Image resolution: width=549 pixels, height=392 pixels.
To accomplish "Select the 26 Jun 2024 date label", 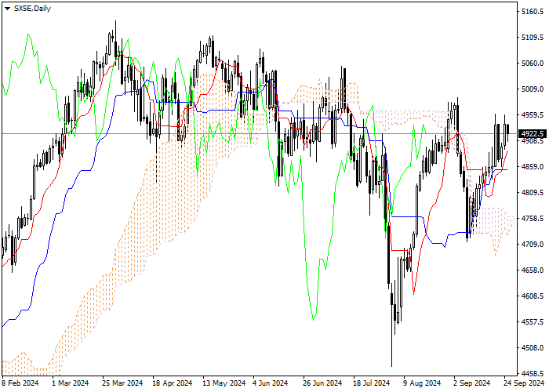I will 322,383.
